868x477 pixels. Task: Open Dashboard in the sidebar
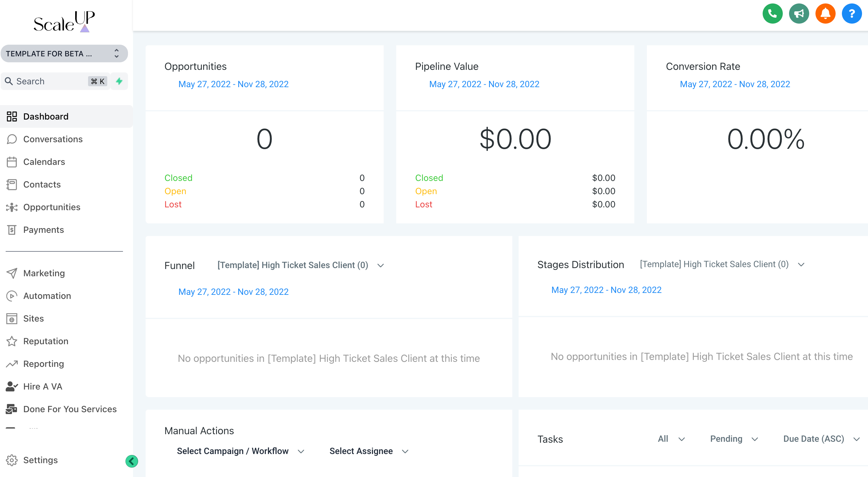(x=66, y=116)
